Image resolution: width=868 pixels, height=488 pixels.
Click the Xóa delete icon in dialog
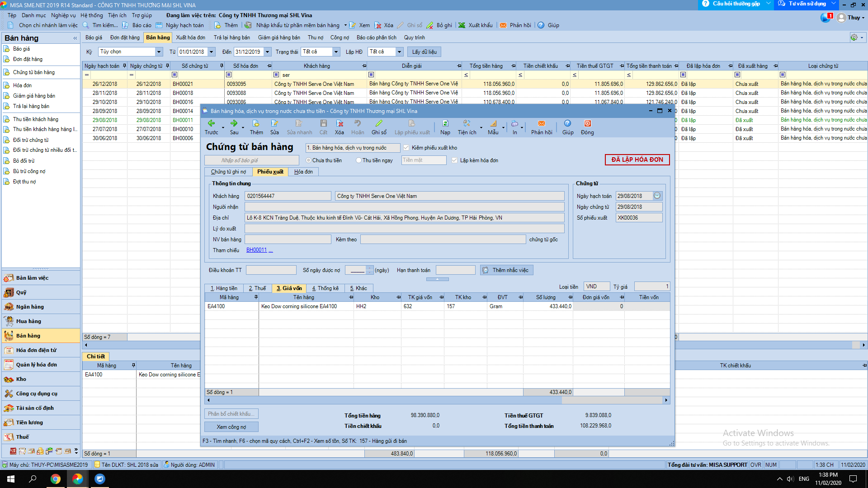340,123
